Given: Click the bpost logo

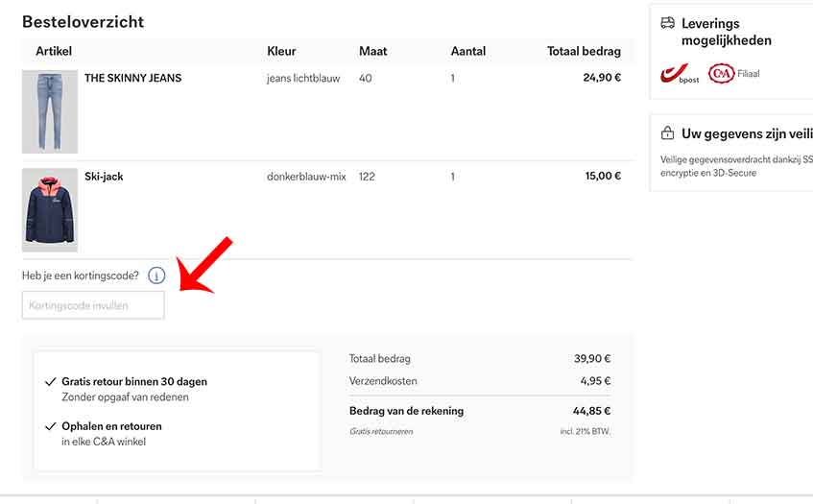Looking at the screenshot, I should pos(680,74).
